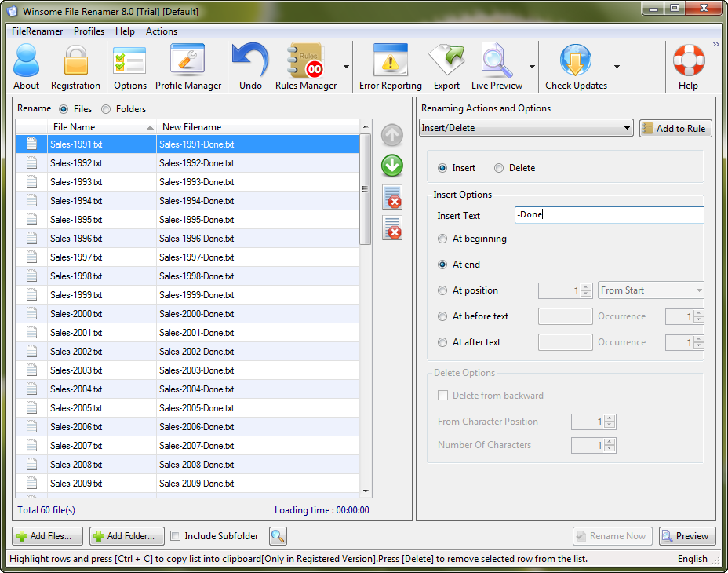Open the Actions menu
The height and width of the screenshot is (573, 728).
162,31
